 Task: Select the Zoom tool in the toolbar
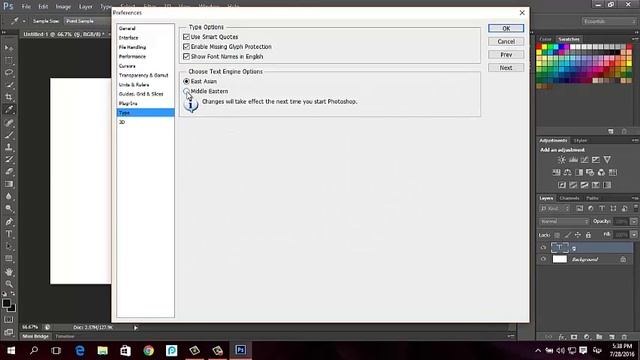[9, 284]
